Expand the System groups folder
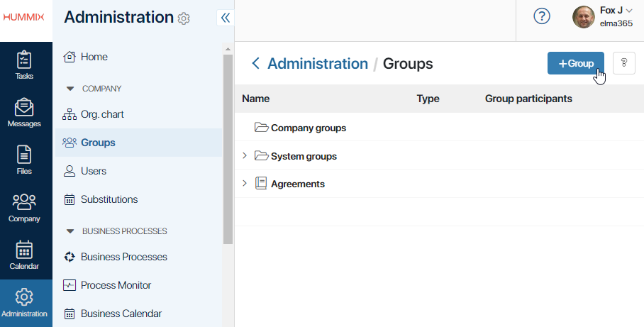 [245, 155]
